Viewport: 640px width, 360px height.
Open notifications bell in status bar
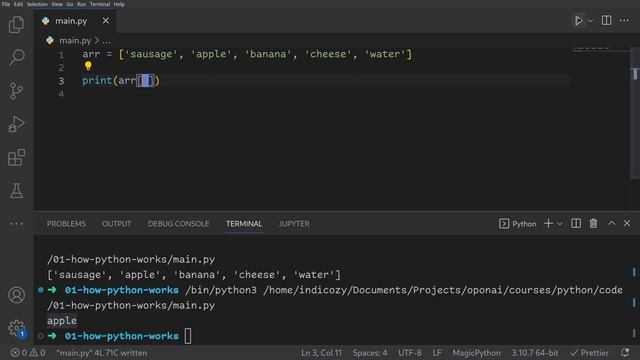tap(625, 353)
